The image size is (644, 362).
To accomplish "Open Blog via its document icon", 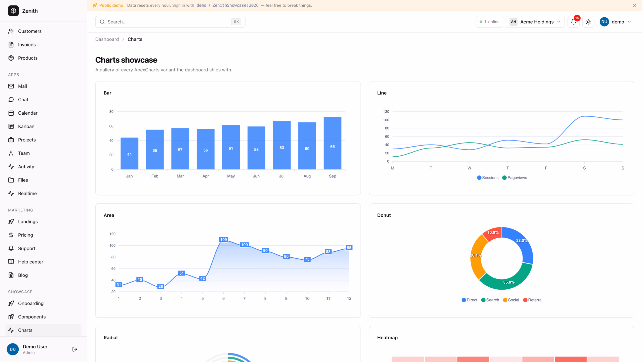I will [11, 275].
